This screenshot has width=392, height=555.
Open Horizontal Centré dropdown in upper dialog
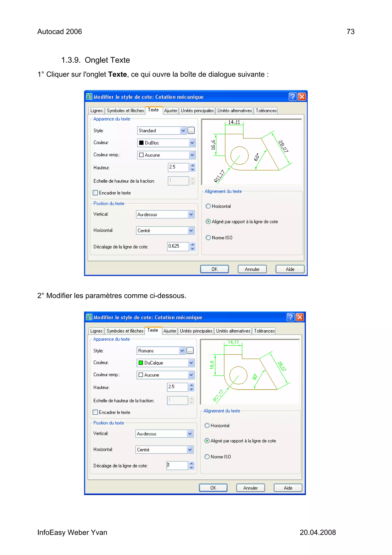point(165,231)
